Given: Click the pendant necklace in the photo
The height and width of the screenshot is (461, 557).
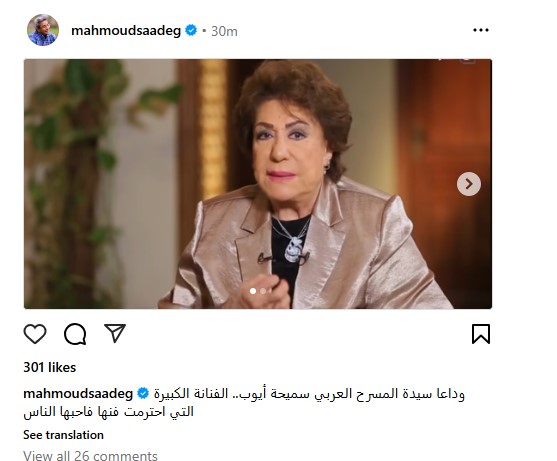Looking at the screenshot, I should pyautogui.click(x=293, y=250).
